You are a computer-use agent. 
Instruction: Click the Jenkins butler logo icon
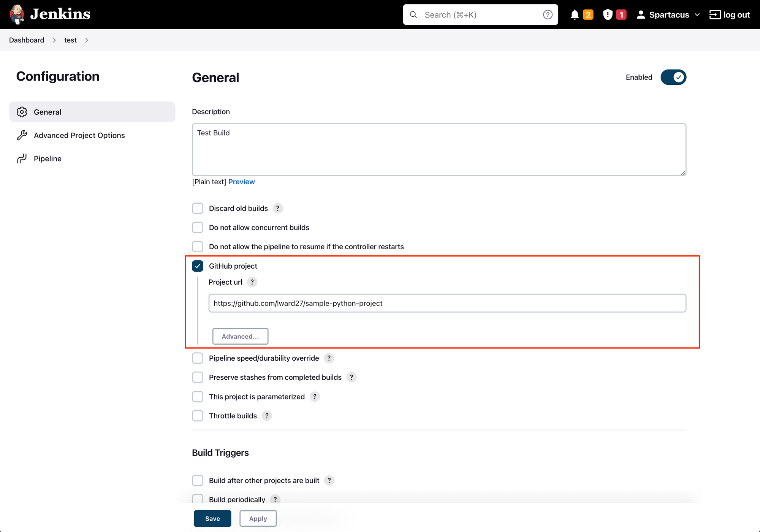(x=17, y=14)
